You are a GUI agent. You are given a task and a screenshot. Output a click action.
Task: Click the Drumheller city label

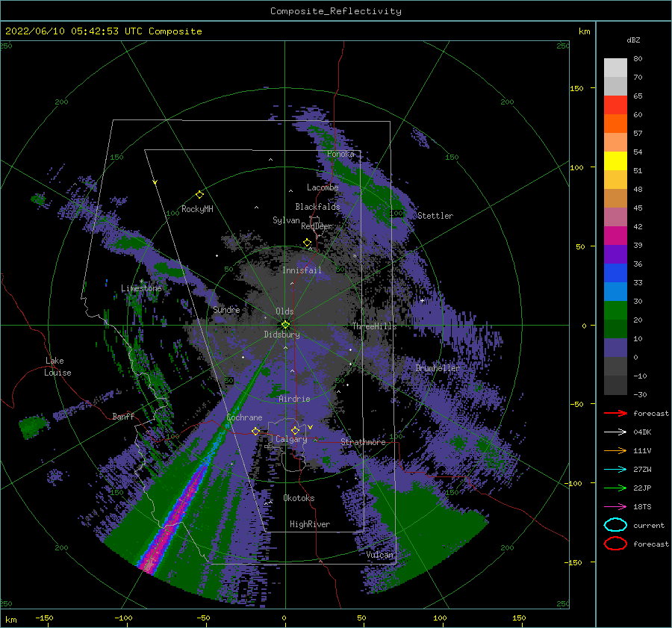(437, 368)
